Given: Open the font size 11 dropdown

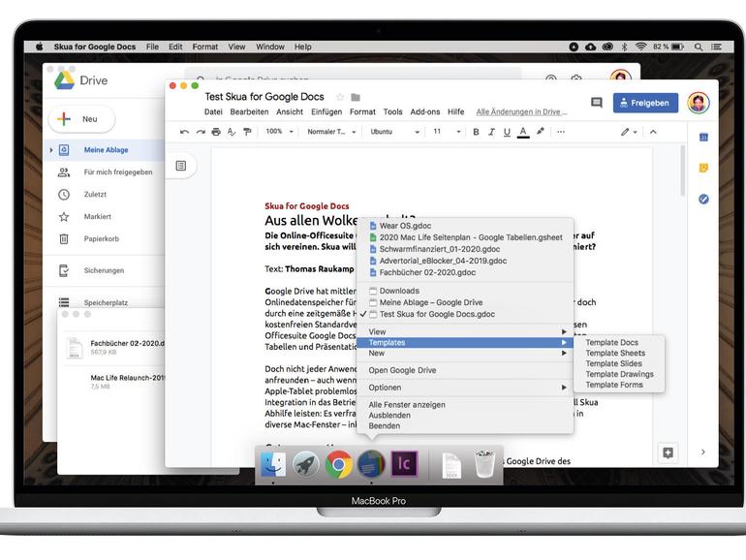Looking at the screenshot, I should (447, 132).
